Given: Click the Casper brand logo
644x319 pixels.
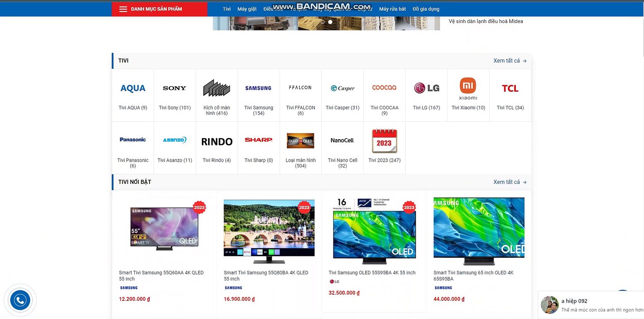Looking at the screenshot, I should click(x=342, y=88).
